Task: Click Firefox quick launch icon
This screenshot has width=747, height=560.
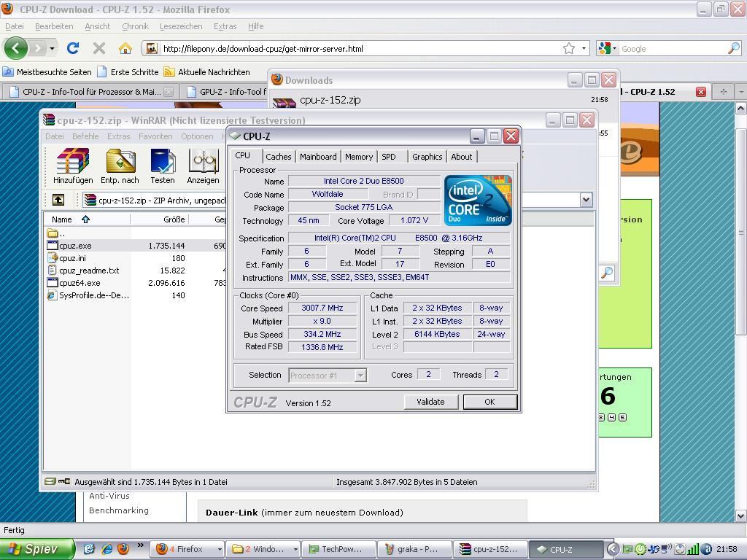Action: pyautogui.click(x=123, y=549)
